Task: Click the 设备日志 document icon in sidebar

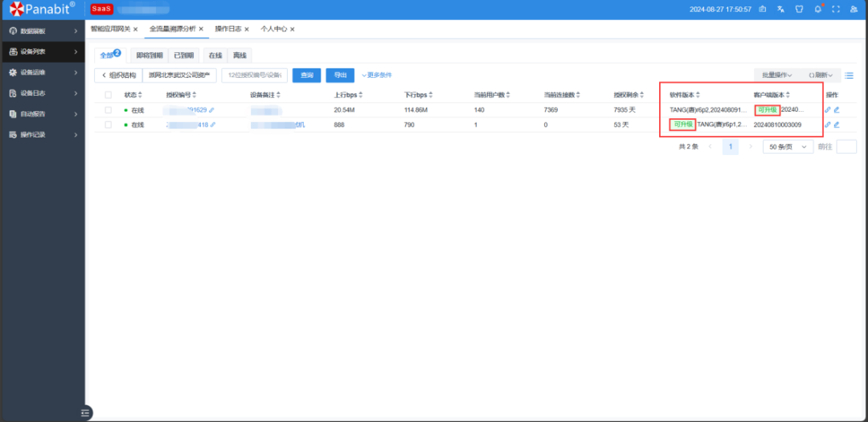Action: tap(14, 93)
